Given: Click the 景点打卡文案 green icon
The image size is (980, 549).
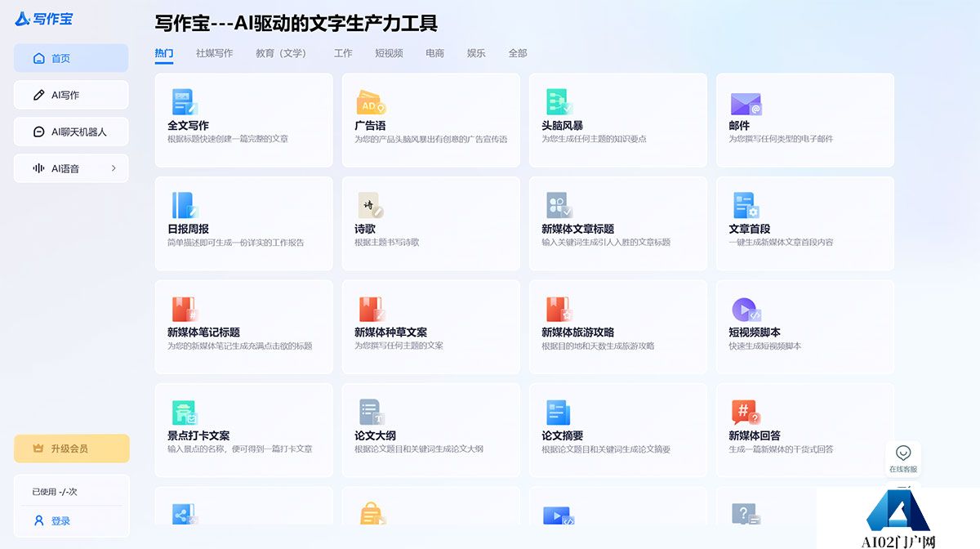Looking at the screenshot, I should coord(185,412).
